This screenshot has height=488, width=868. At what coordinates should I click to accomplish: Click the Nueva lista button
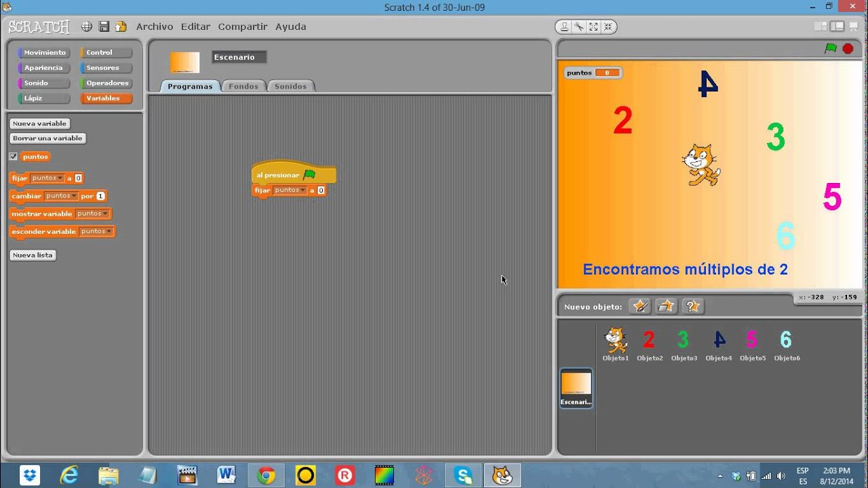click(33, 256)
